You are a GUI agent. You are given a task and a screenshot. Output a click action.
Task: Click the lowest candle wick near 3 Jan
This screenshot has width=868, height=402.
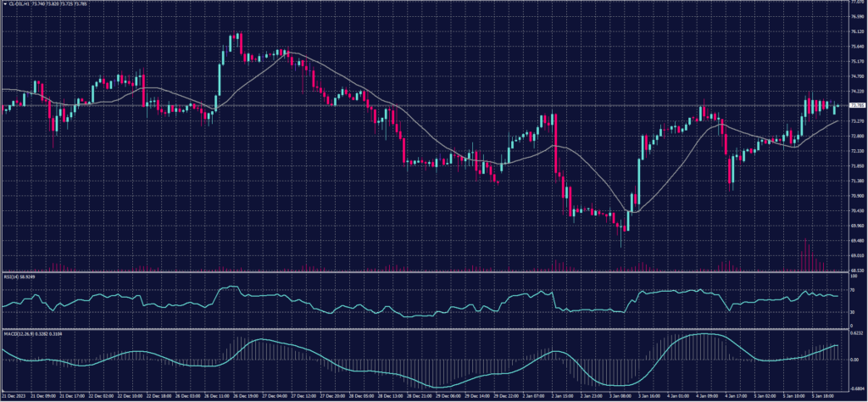click(x=622, y=245)
